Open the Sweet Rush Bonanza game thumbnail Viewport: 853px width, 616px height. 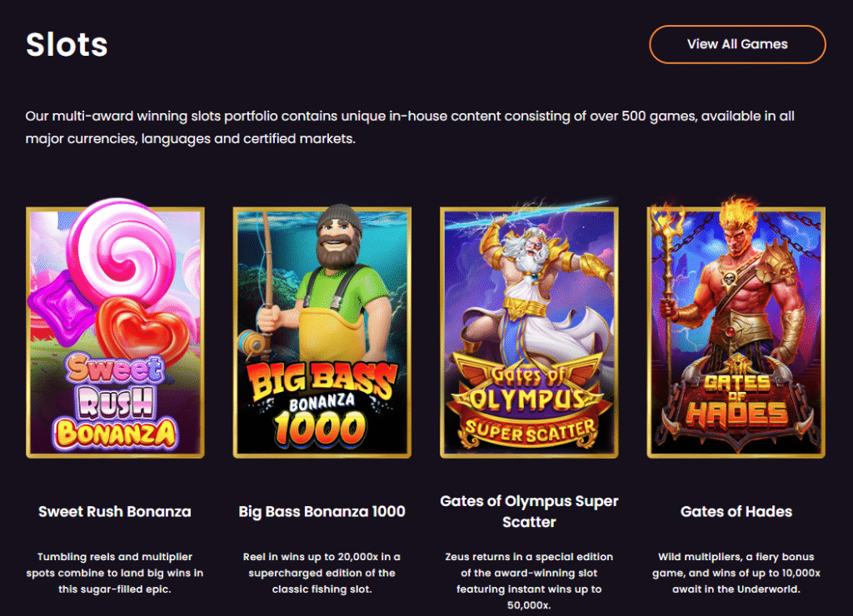115,333
